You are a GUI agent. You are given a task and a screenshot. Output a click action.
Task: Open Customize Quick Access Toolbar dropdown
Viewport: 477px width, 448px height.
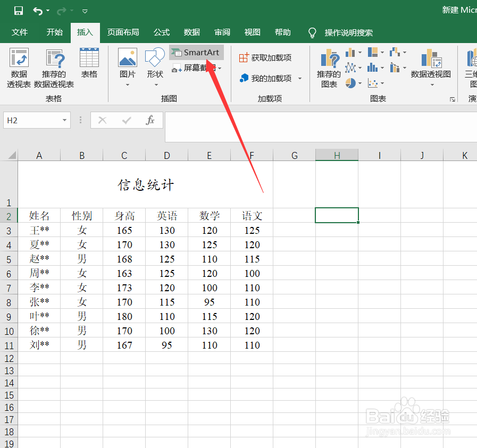click(85, 12)
